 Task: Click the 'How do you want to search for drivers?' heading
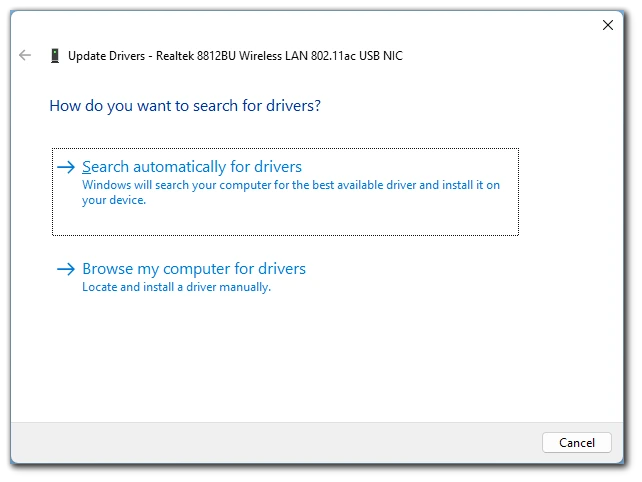(x=185, y=106)
